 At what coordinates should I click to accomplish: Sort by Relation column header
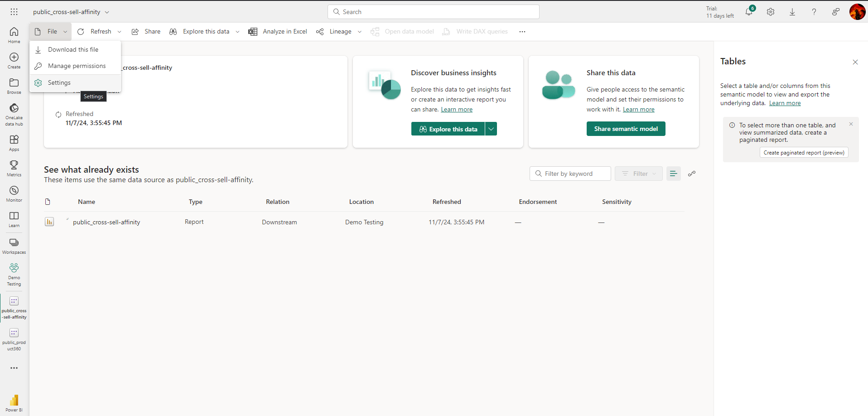click(278, 202)
